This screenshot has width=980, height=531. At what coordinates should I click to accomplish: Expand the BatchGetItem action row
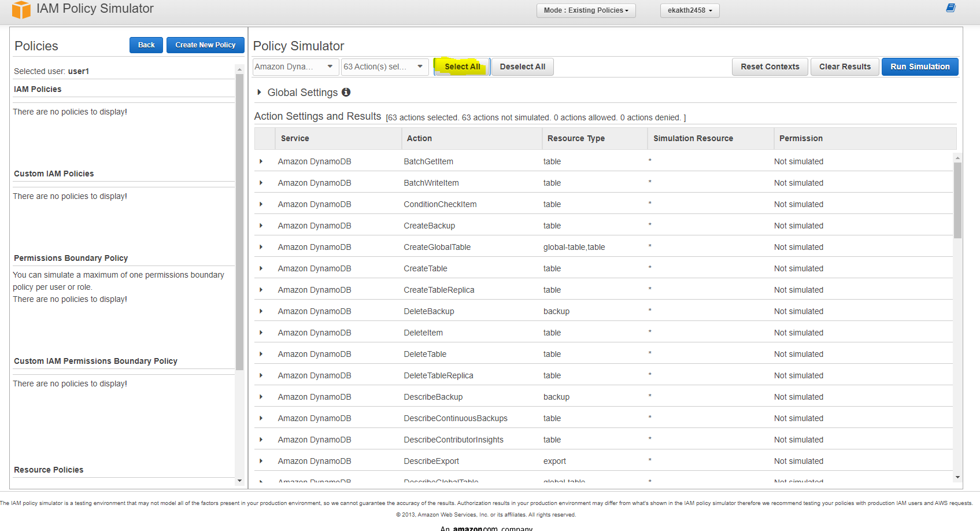[261, 161]
